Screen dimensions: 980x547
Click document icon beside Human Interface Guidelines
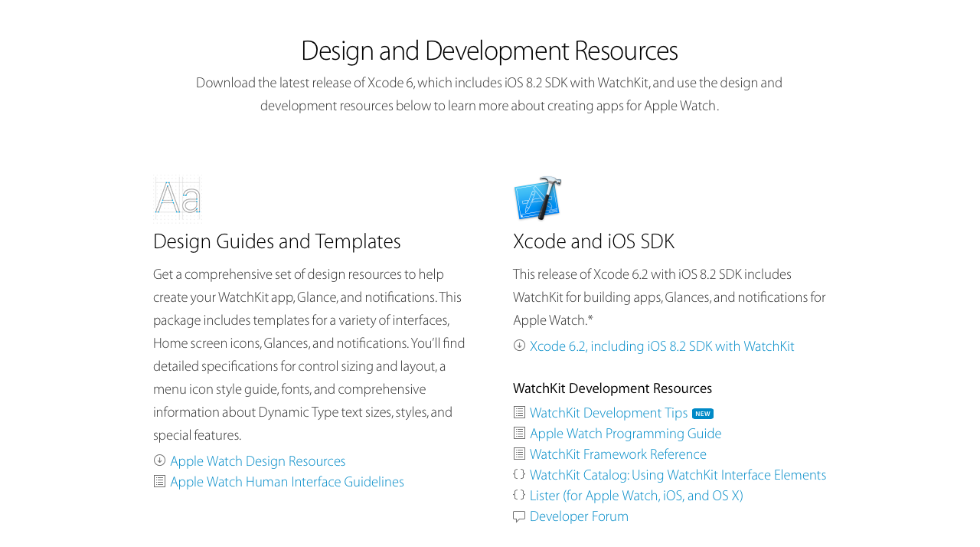[159, 481]
